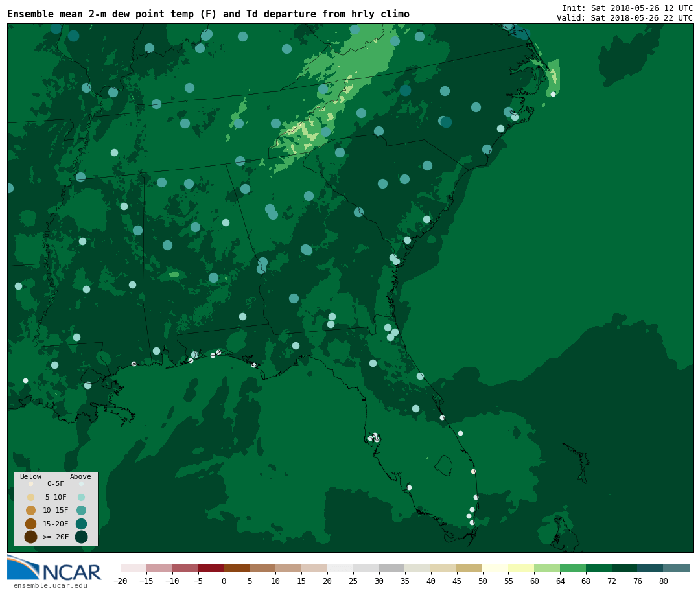Pick the color bar swatch between 10 and 15
Viewport: 700px width, 593px height.
pyautogui.click(x=289, y=568)
